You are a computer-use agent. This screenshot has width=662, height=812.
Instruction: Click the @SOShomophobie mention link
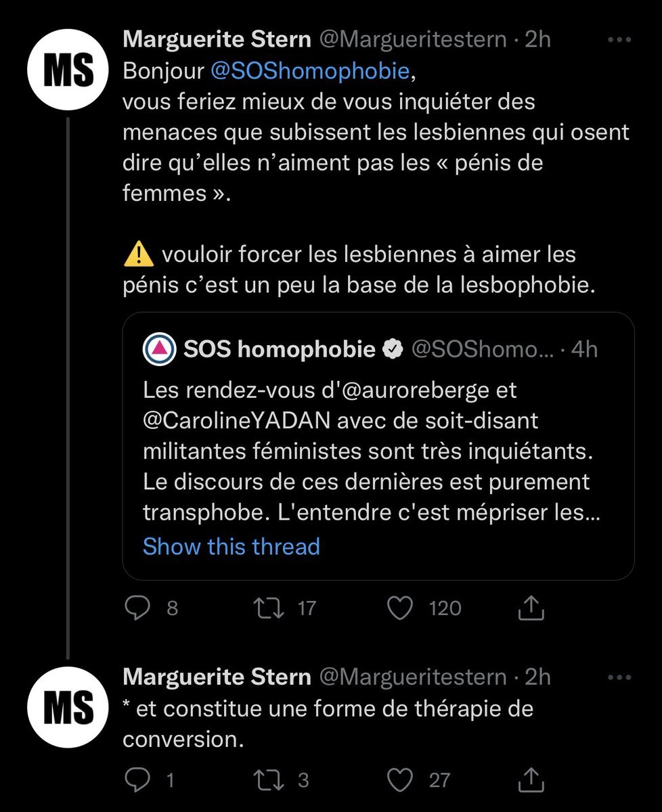(310, 71)
